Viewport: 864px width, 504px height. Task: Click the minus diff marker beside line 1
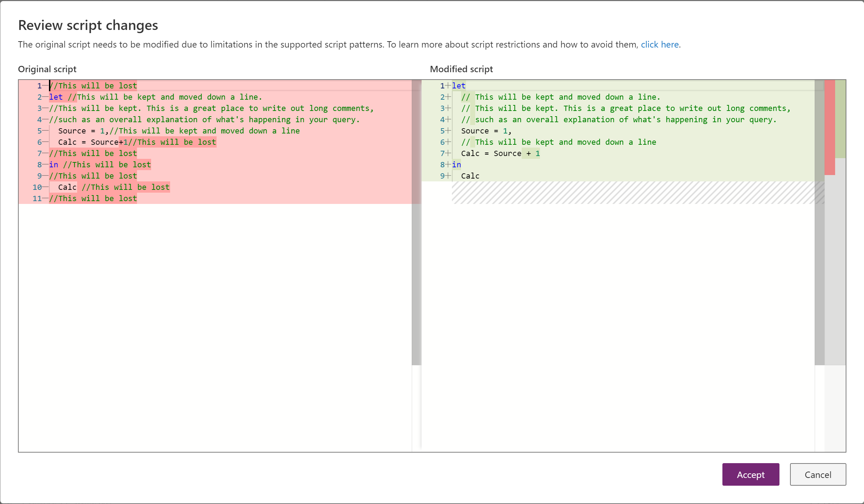point(45,85)
